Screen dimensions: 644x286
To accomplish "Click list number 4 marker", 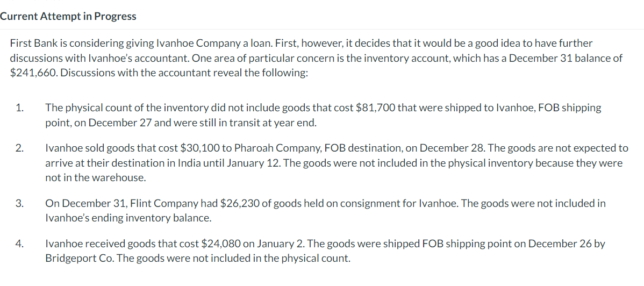I will tap(20, 244).
